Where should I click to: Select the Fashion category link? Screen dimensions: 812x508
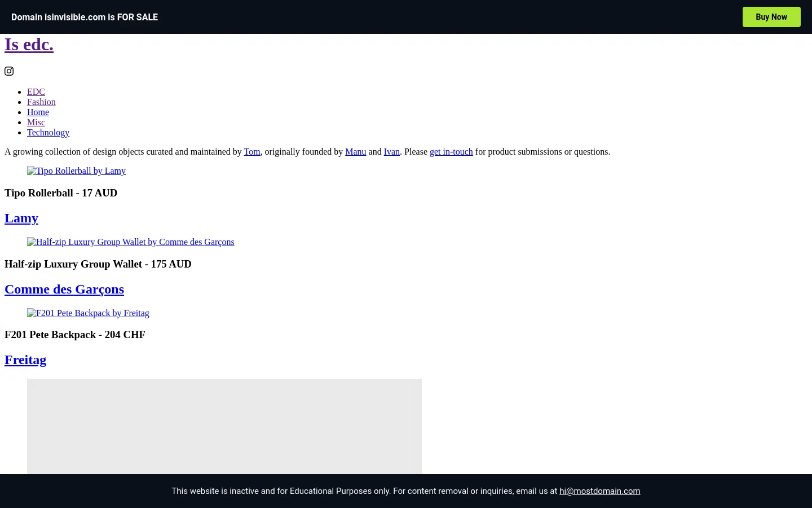41,102
